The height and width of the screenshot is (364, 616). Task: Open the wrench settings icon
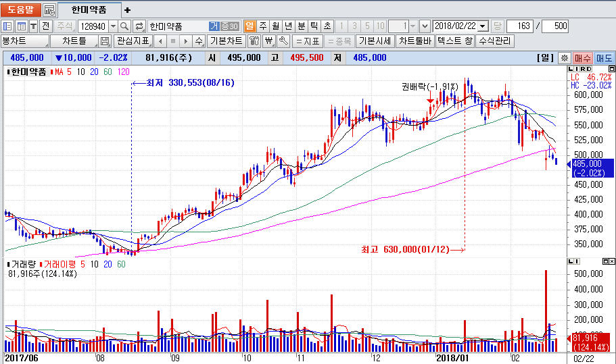click(283, 41)
